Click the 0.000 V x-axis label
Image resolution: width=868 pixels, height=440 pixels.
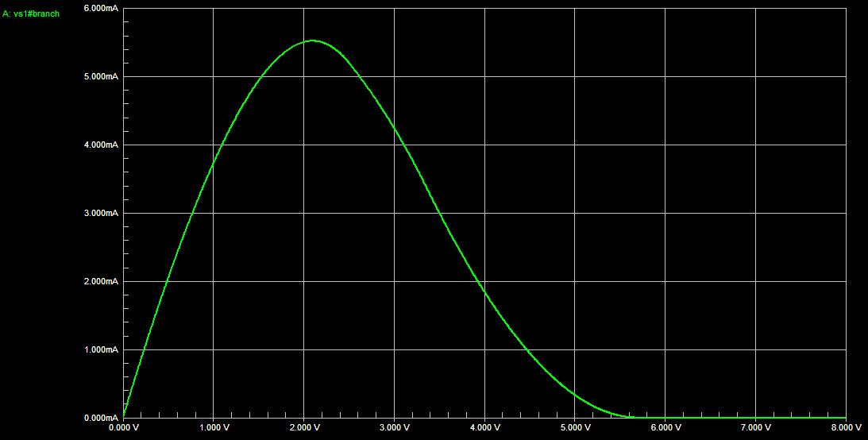pyautogui.click(x=123, y=427)
